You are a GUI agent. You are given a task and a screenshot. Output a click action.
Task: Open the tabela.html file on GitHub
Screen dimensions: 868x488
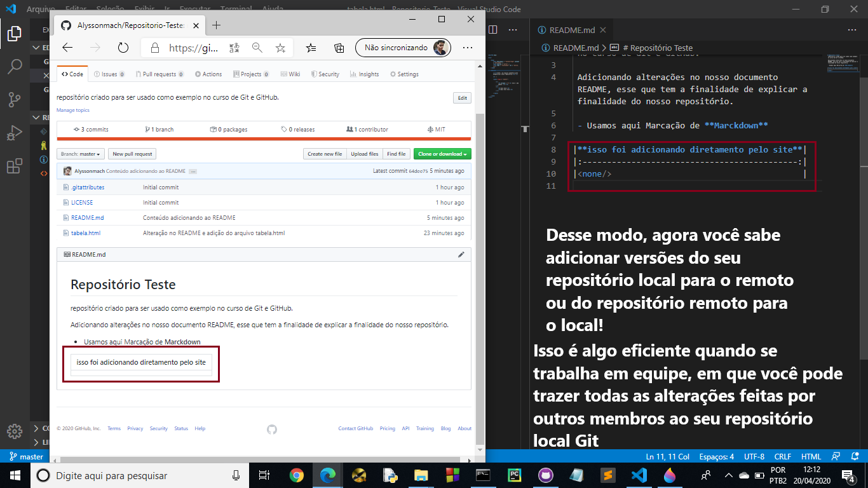click(x=86, y=233)
